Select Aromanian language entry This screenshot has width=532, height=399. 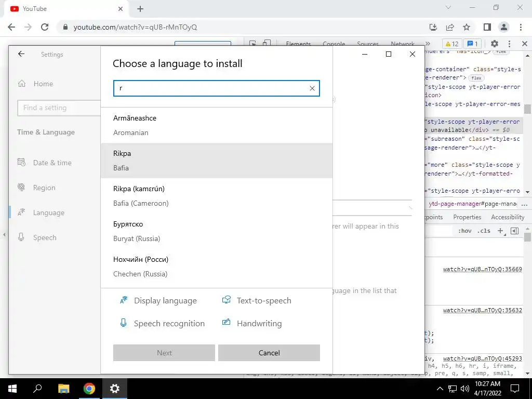(217, 125)
